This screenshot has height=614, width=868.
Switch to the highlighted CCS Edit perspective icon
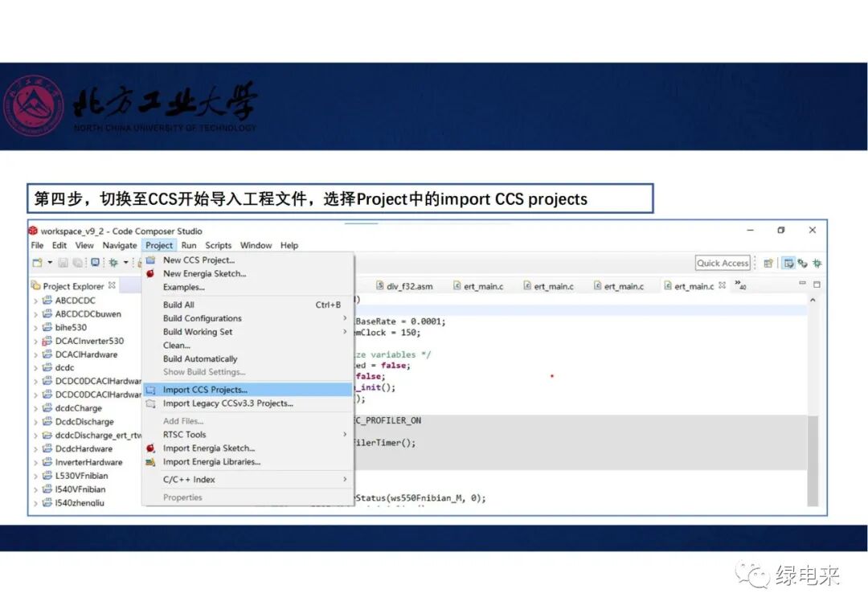788,264
